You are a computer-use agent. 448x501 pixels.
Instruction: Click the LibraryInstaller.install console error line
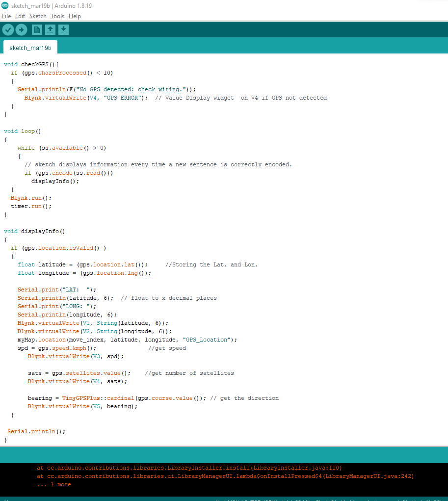189,468
